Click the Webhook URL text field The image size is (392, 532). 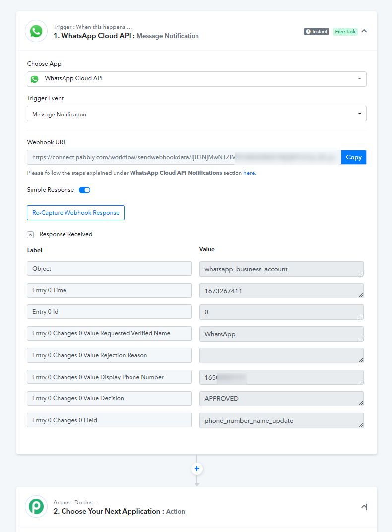pos(184,157)
